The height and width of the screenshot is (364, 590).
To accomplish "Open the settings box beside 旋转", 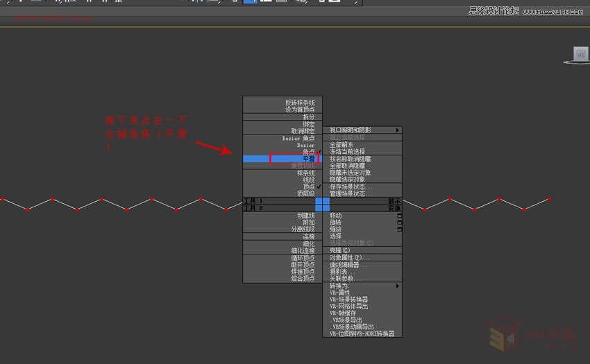I will click(x=399, y=223).
